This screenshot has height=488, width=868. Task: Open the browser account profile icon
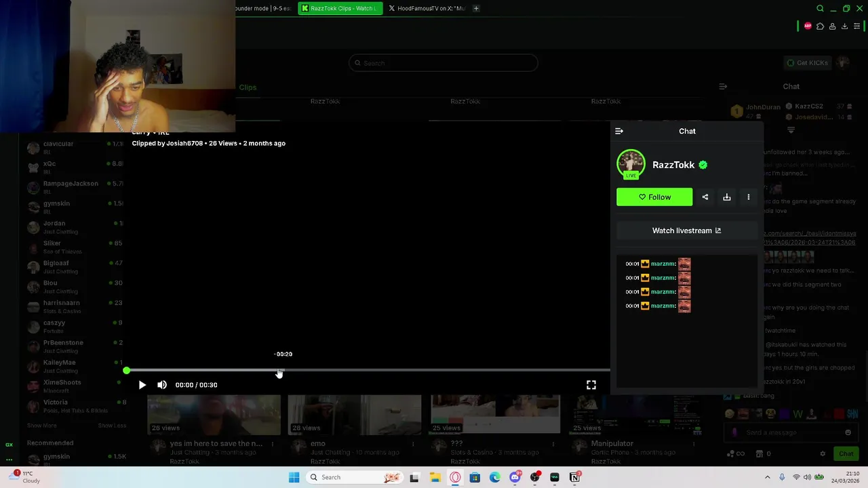[832, 26]
